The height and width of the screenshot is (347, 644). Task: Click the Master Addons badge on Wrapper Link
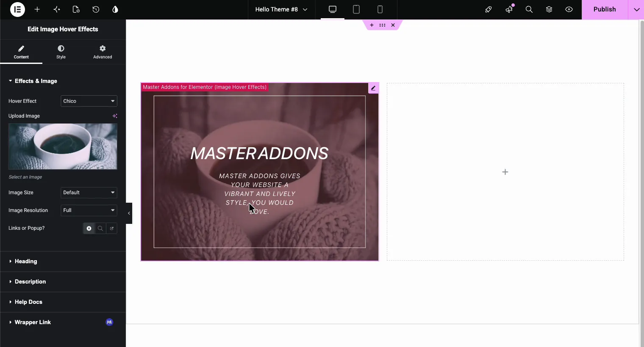point(109,322)
